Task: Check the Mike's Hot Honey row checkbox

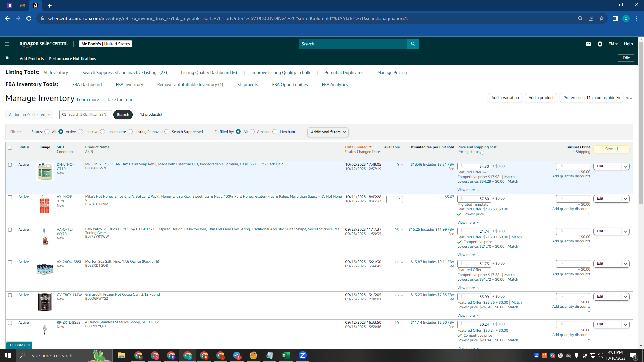Action: 10,197
